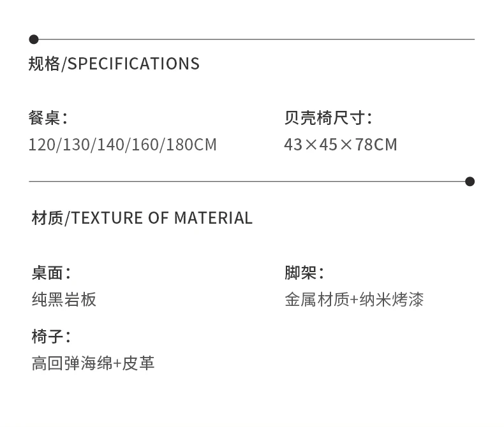This screenshot has height=427, width=504.
Task: Select the 纯黑岩板 text
Action: [x=64, y=300]
